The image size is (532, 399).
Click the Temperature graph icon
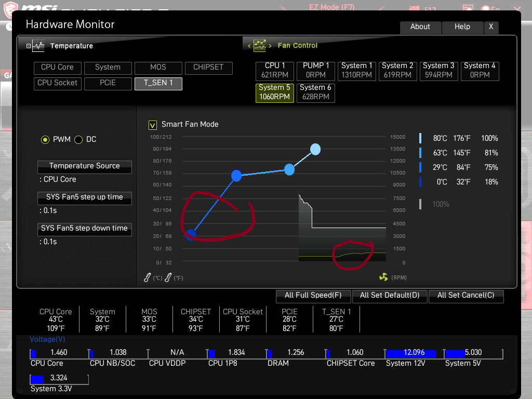[x=38, y=46]
